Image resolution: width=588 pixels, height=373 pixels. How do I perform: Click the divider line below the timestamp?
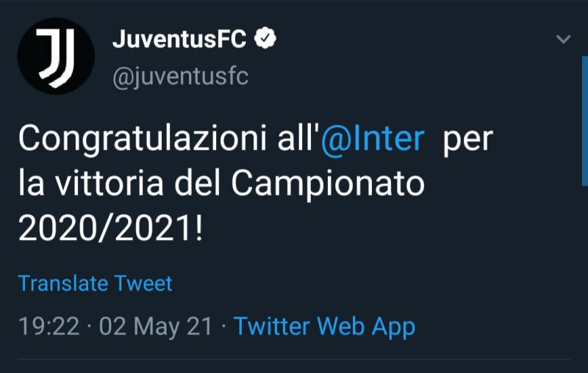click(294, 360)
